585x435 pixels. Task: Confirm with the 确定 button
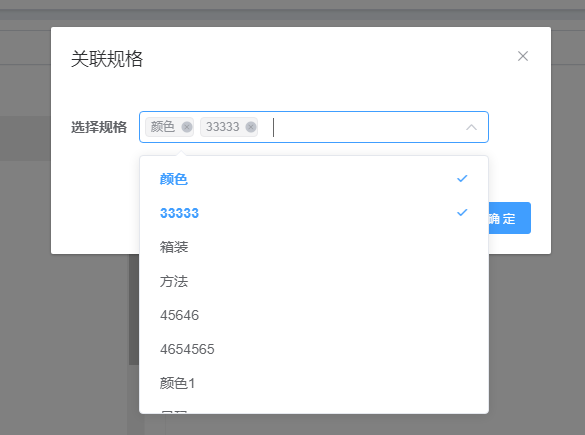click(509, 218)
